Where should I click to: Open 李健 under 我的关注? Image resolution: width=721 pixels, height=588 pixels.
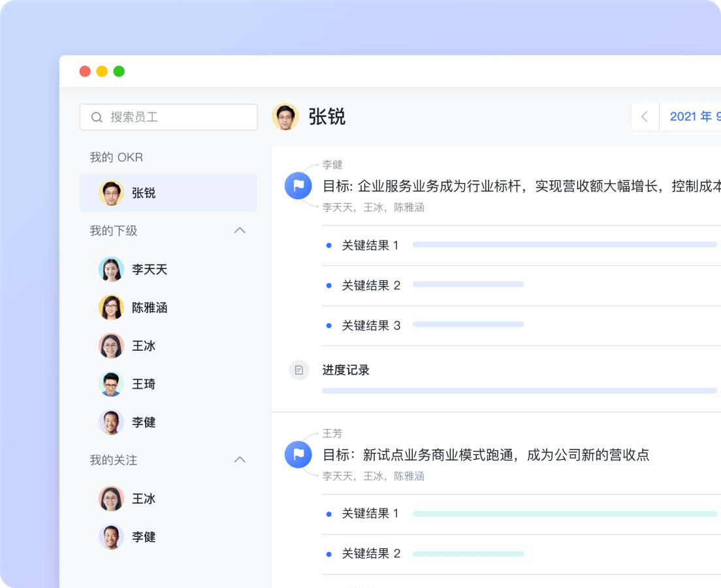(144, 536)
